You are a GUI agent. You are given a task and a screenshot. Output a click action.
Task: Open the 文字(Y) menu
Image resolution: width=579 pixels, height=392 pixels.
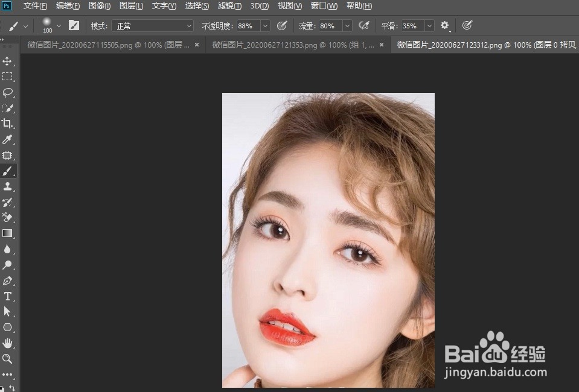(x=164, y=6)
